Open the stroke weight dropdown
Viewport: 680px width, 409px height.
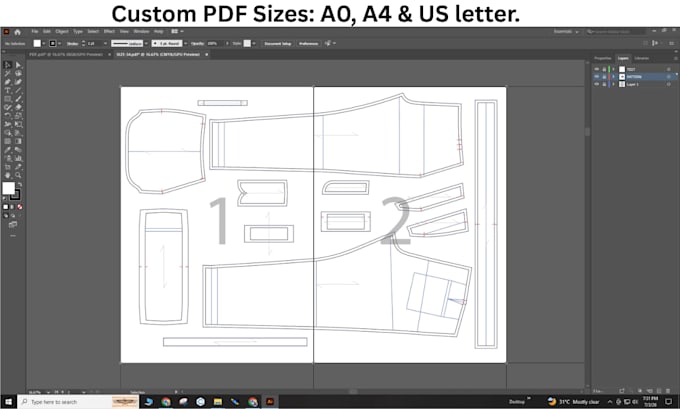click(105, 43)
